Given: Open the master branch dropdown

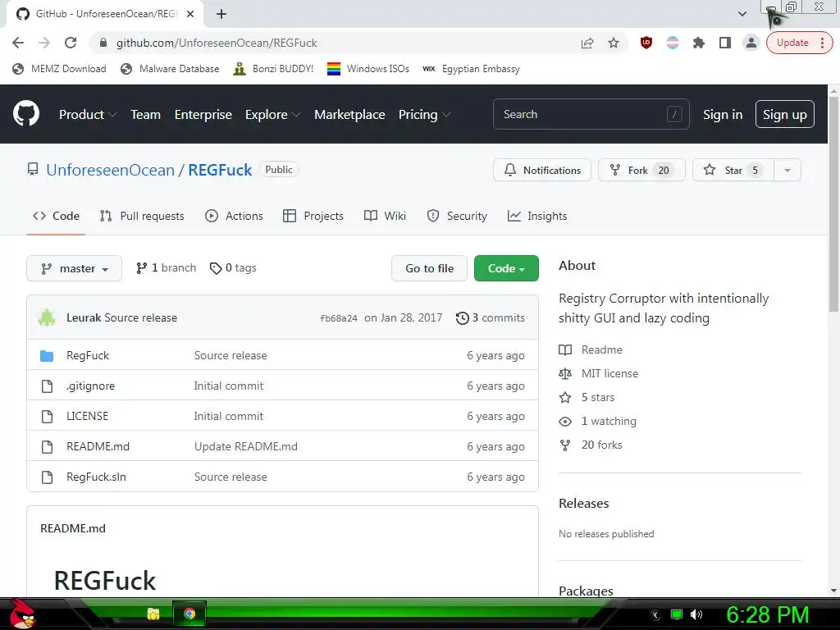Looking at the screenshot, I should [x=74, y=268].
